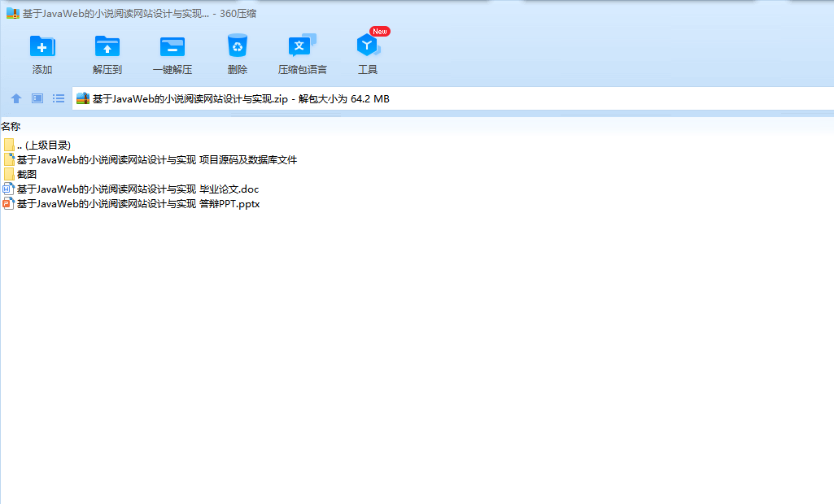Click the folder icon of 项目源码及数据库文件
Viewport: 834px width, 504px height.
point(8,159)
